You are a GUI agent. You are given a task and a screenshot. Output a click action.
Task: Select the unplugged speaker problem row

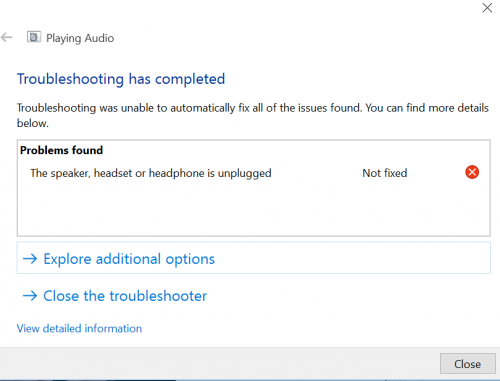(254, 173)
